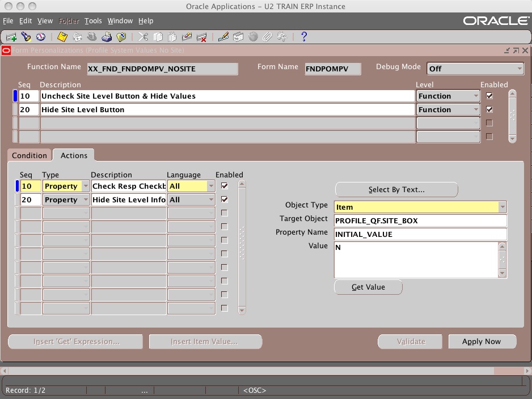This screenshot has height=399, width=532.
Task: Select rule description Uncheck Site Level Button
Action: pos(227,96)
